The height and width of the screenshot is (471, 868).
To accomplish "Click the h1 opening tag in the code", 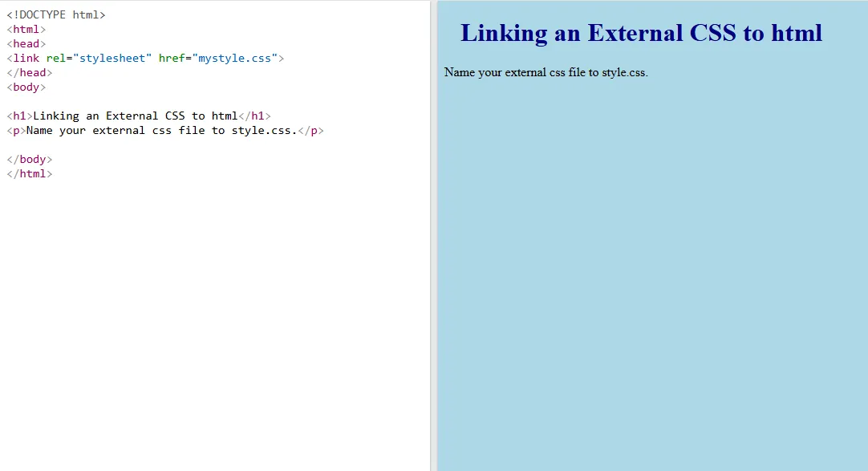I will pyautogui.click(x=18, y=116).
